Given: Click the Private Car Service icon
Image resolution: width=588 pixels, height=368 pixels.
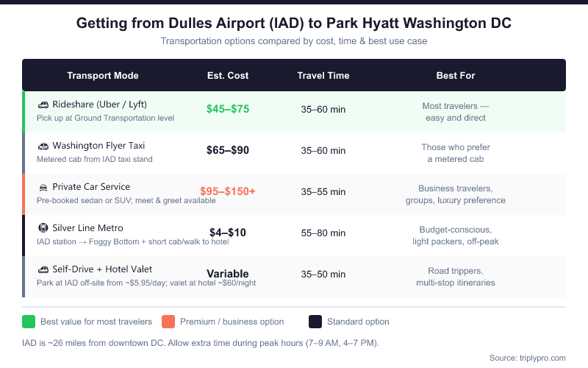Looking at the screenshot, I should point(43,187).
